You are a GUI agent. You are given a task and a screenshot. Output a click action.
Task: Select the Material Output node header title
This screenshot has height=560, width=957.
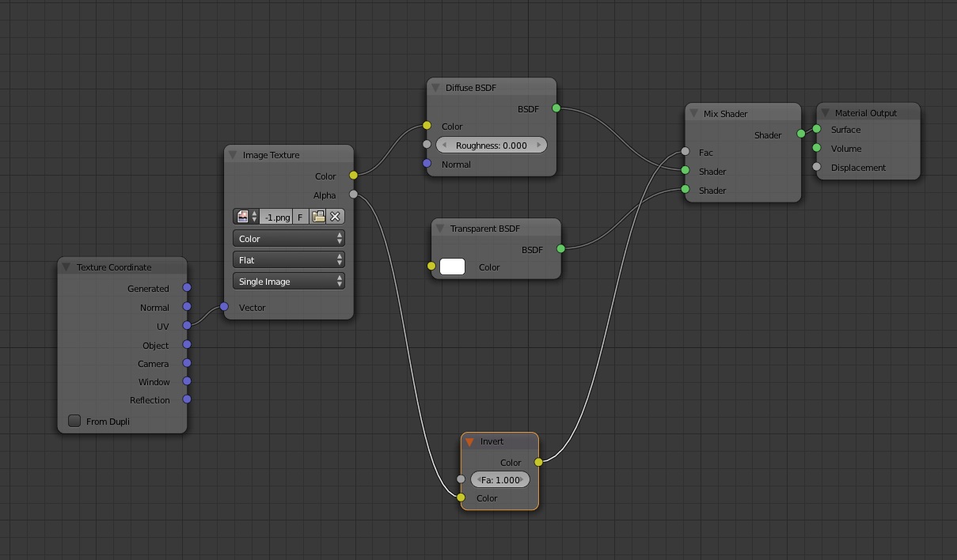pos(866,113)
